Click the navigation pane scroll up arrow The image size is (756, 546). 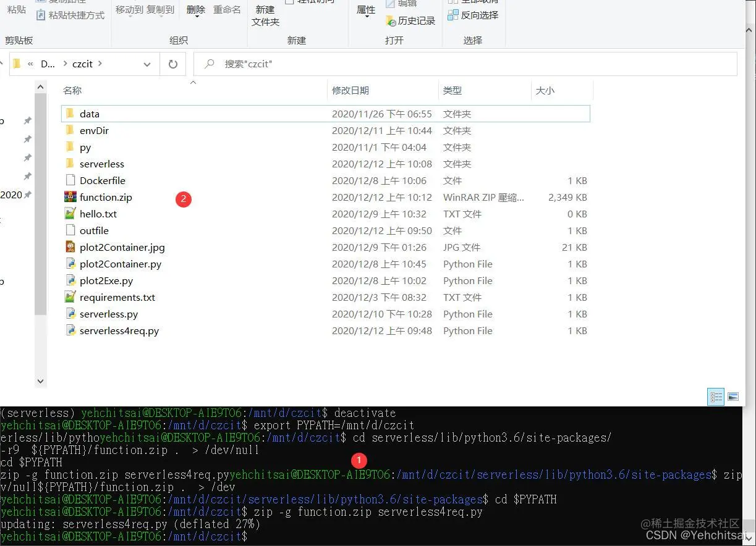[41, 86]
